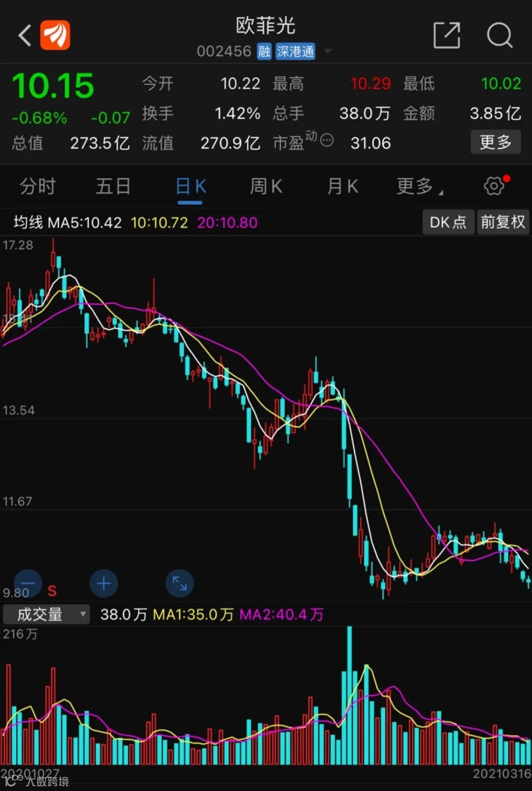The image size is (532, 791).
Task: Tap the 流值 270.9亿 value
Action: pyautogui.click(x=230, y=143)
